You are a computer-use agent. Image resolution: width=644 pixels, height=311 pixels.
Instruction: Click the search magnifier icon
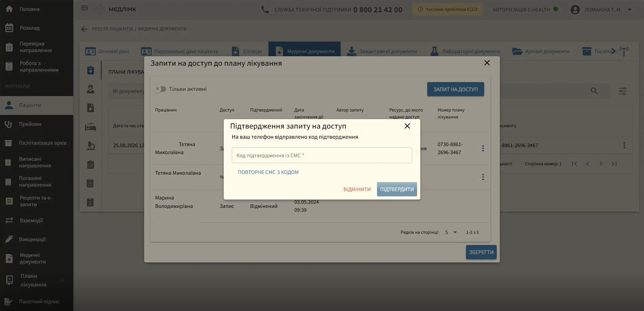click(x=594, y=91)
